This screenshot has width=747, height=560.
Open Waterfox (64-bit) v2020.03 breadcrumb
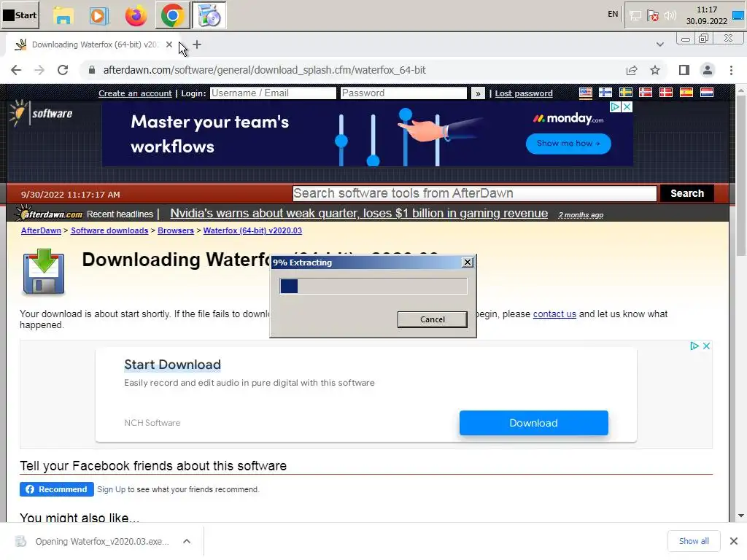pos(252,230)
